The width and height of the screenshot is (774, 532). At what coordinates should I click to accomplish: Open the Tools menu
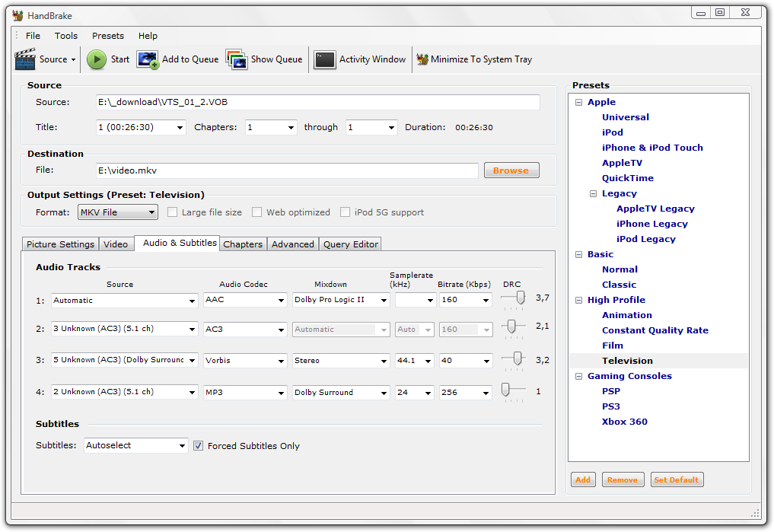[66, 36]
